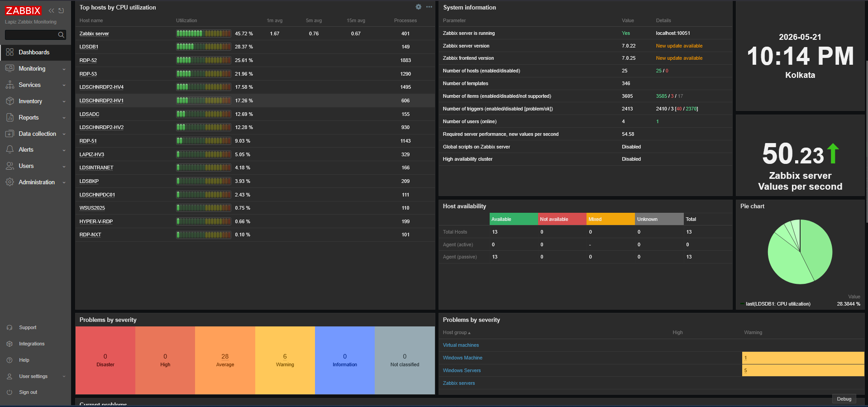The image size is (868, 407).
Task: Click New update available for frontend version
Action: pos(679,58)
